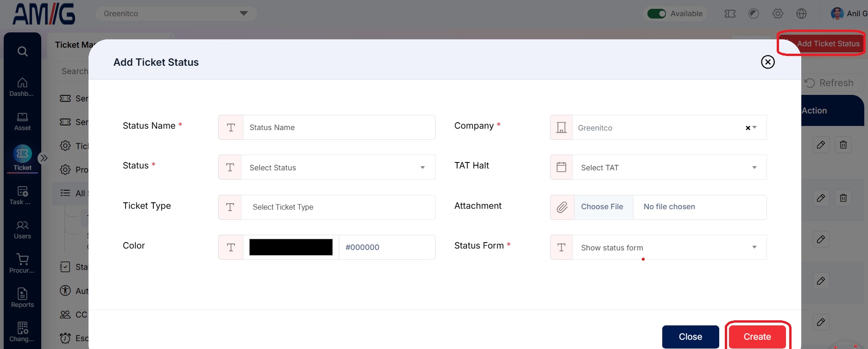Click the calendar icon beside Select TAT
This screenshot has height=349, width=868.
pyautogui.click(x=562, y=167)
